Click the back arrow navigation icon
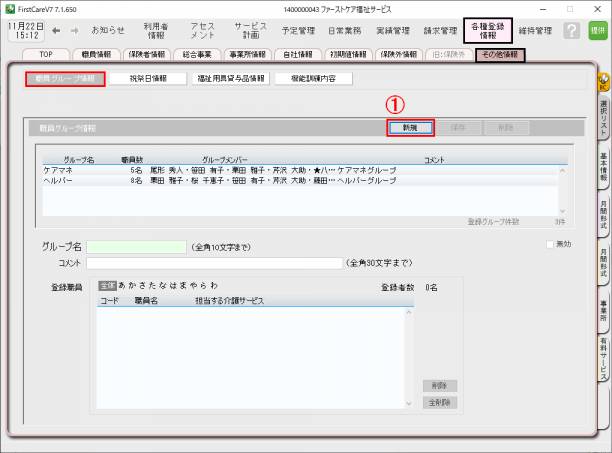 (56, 30)
